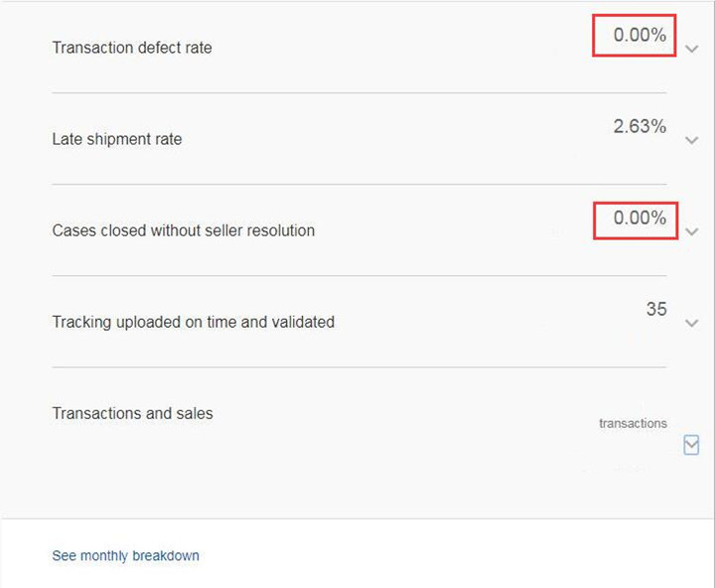
Task: Click the Late shipment rate label
Action: (117, 139)
